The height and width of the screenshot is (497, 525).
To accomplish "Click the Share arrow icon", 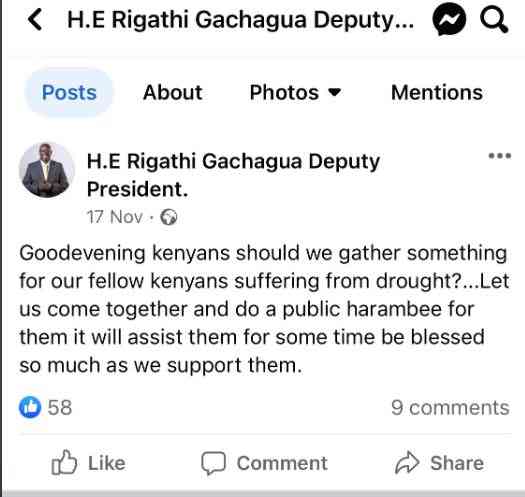I will coord(407,463).
